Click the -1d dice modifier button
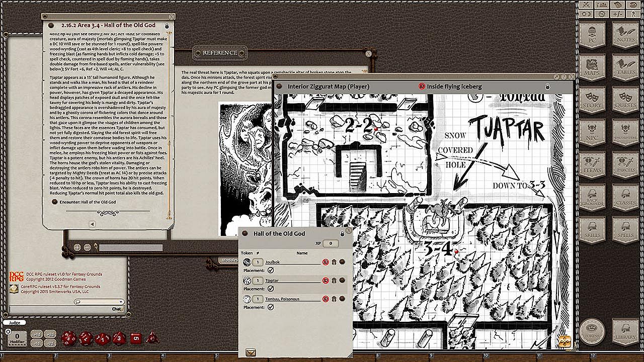Screen dimensions: 644x362 pyautogui.click(x=36, y=343)
